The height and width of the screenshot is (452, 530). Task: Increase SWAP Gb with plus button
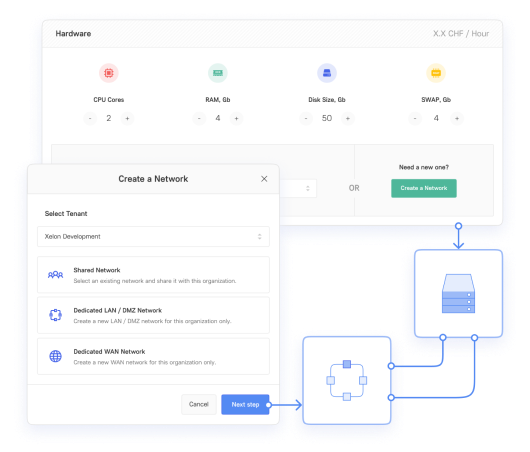coord(457,119)
